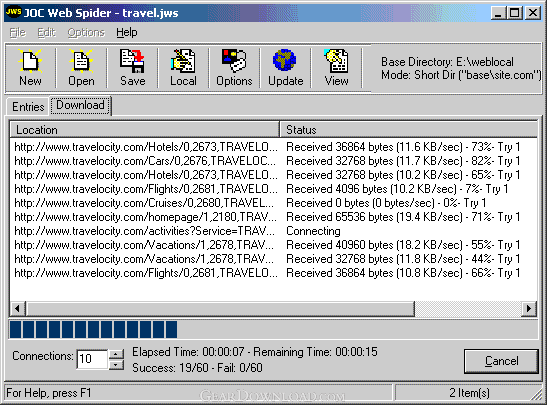Image resolution: width=547 pixels, height=405 pixels.
Task: Click the Connections value field showing 10
Action: coord(92,359)
